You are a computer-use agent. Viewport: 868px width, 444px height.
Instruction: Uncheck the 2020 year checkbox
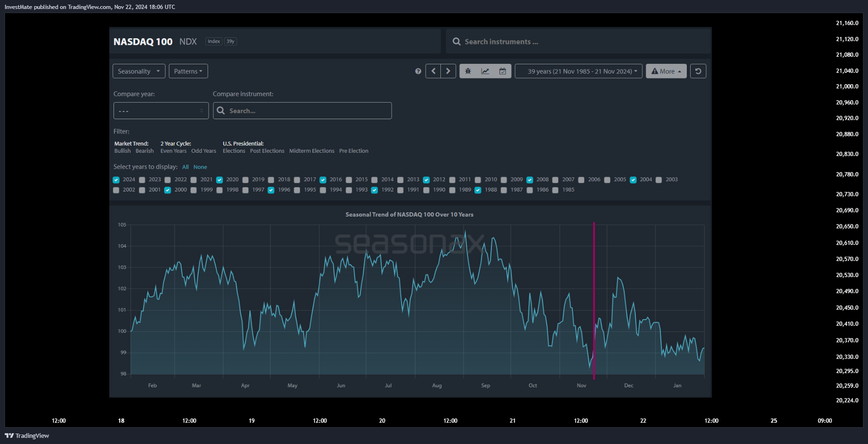[x=219, y=180]
